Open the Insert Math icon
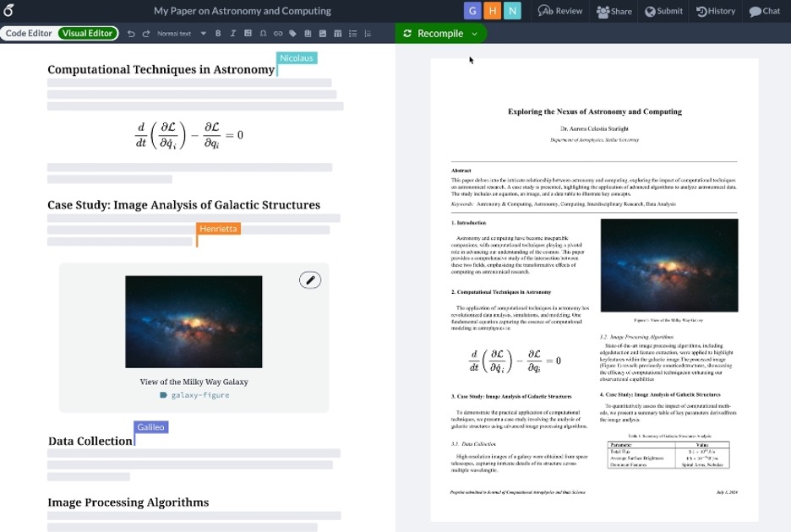 [x=248, y=34]
